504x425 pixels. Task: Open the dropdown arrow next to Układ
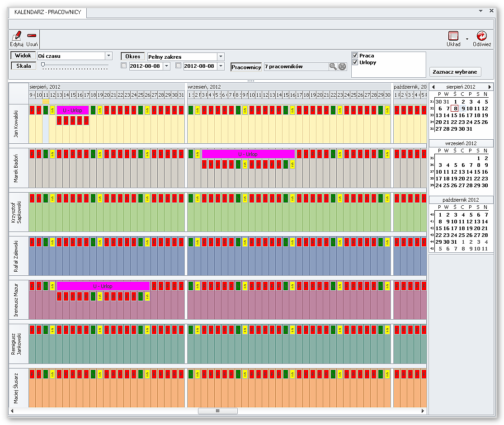(467, 39)
